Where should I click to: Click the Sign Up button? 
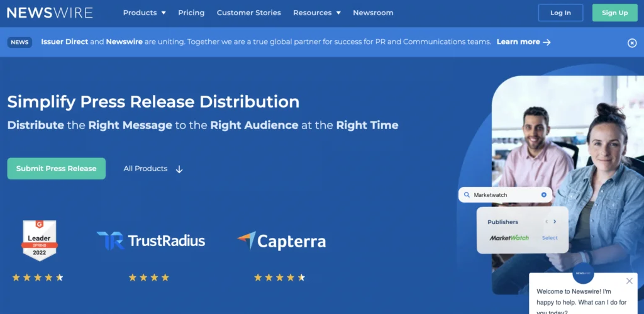[615, 13]
